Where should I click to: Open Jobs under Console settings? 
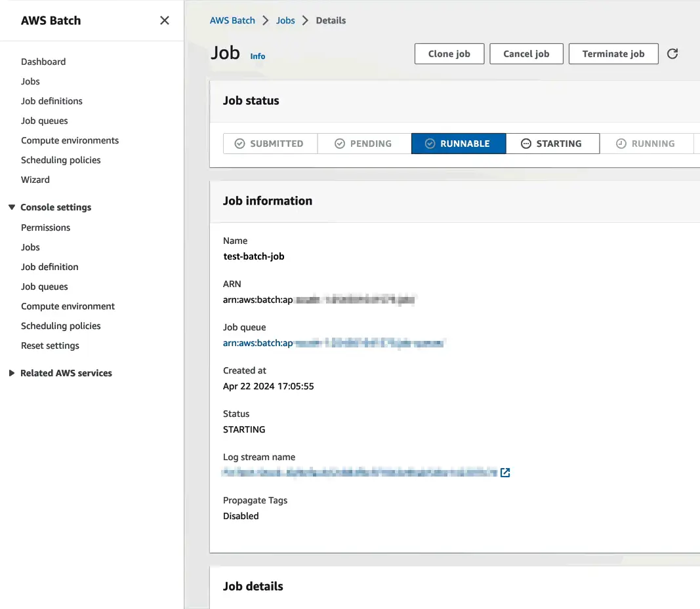(x=30, y=247)
